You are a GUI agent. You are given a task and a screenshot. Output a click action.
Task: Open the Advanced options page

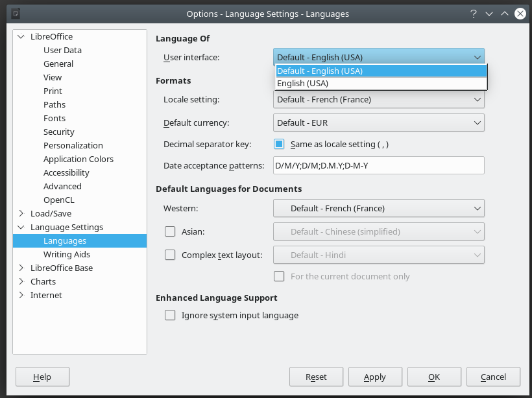[62, 186]
